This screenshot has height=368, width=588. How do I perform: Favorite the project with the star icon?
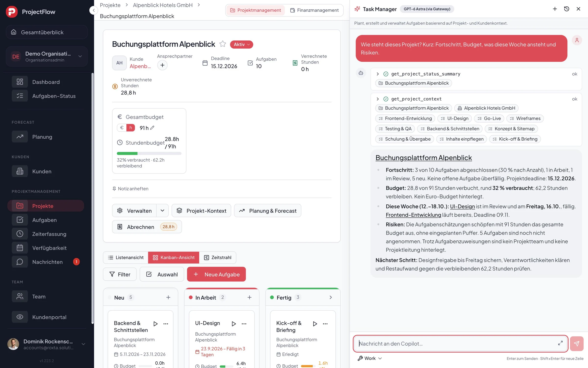tap(222, 44)
